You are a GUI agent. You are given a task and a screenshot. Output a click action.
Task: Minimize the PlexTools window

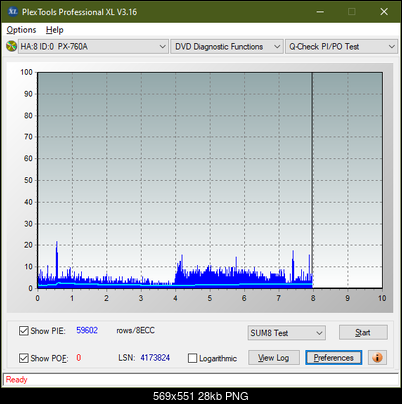[x=320, y=12]
